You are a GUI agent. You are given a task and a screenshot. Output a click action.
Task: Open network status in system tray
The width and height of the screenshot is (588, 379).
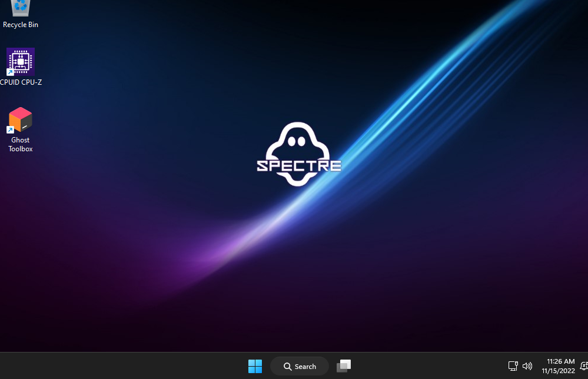tap(513, 366)
